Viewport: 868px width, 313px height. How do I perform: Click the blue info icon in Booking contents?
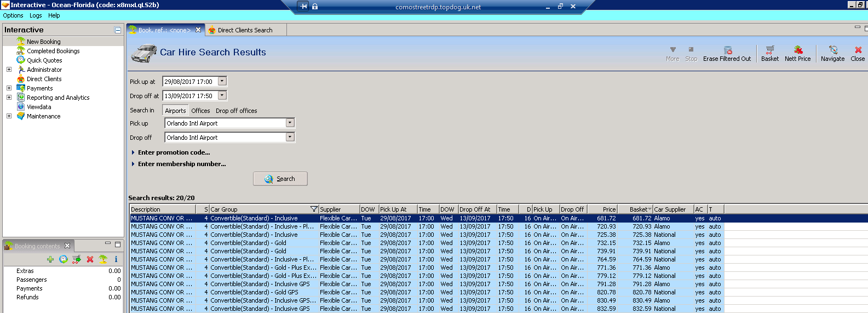click(116, 259)
